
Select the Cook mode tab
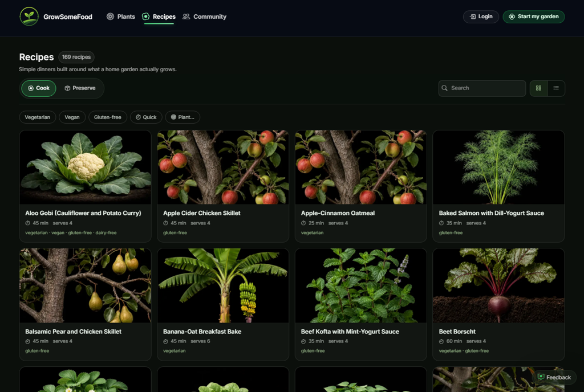(x=39, y=88)
